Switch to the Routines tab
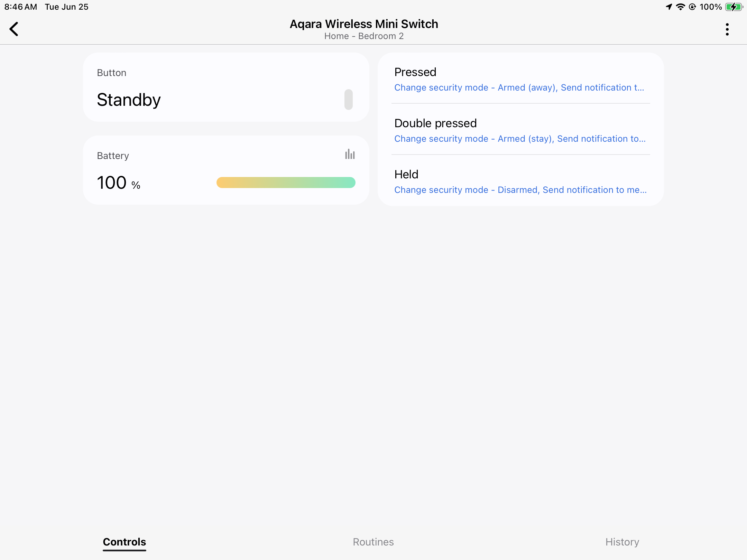747x560 pixels. pyautogui.click(x=373, y=542)
